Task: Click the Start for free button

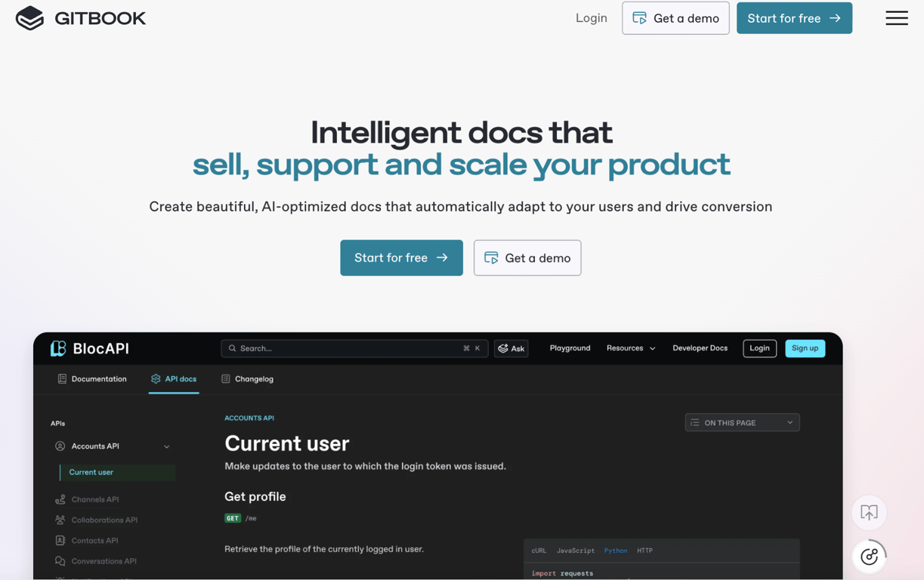Action: (x=401, y=258)
